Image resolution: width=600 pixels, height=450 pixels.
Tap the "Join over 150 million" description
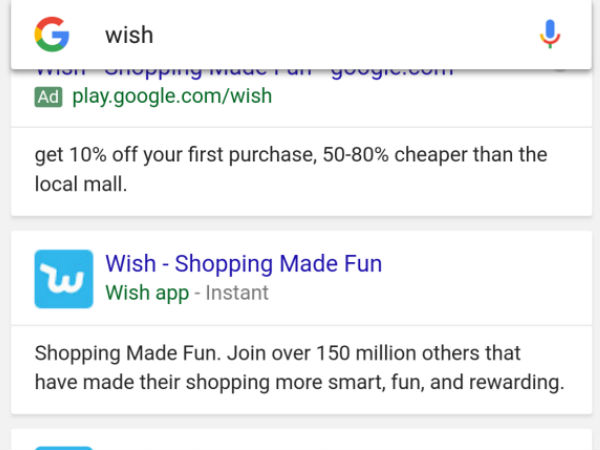pyautogui.click(x=298, y=368)
